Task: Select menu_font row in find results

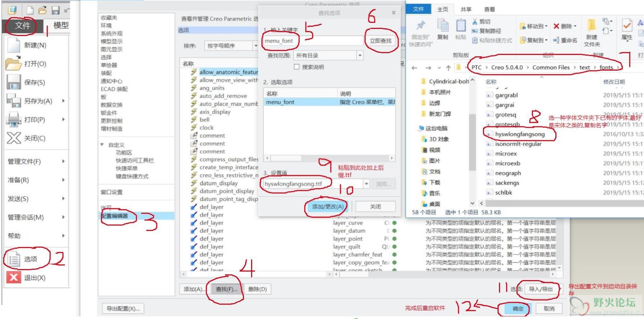Action: click(329, 102)
